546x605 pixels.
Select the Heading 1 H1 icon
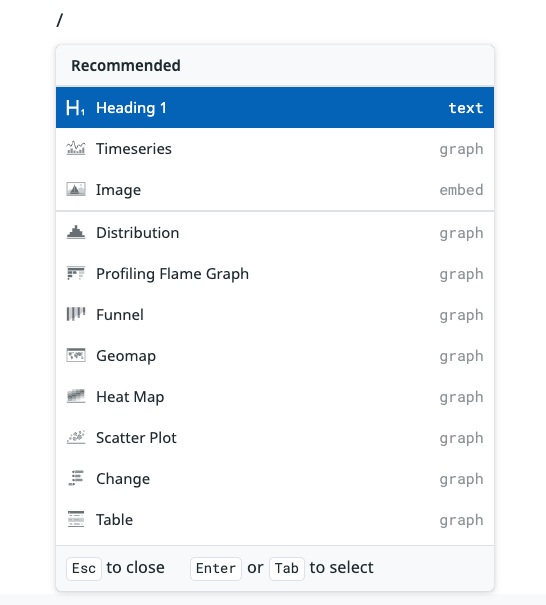(76, 108)
